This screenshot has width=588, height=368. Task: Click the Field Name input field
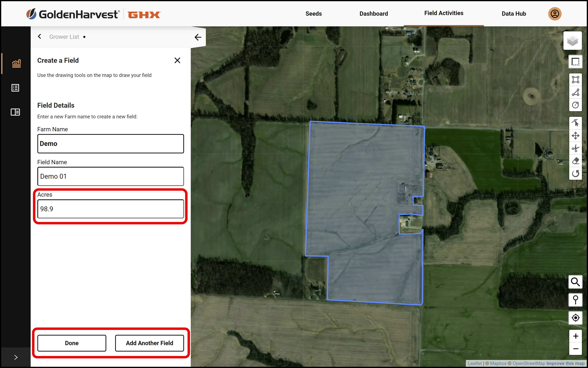coord(111,176)
